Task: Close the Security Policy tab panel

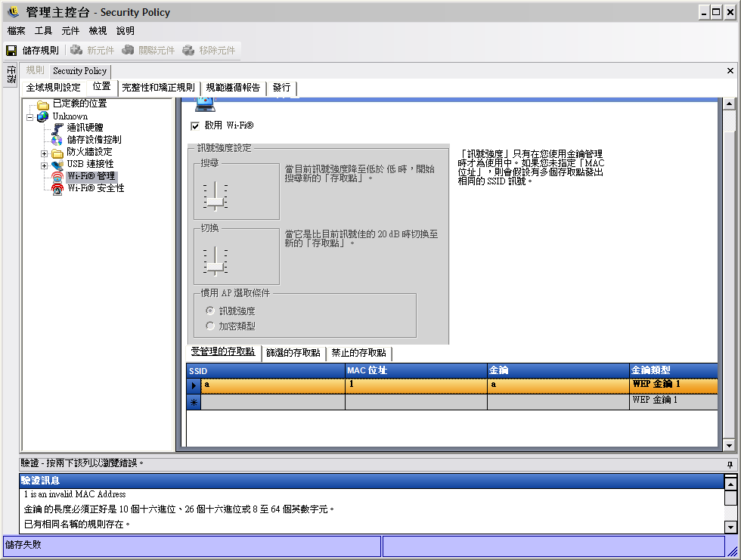Action: click(x=730, y=70)
